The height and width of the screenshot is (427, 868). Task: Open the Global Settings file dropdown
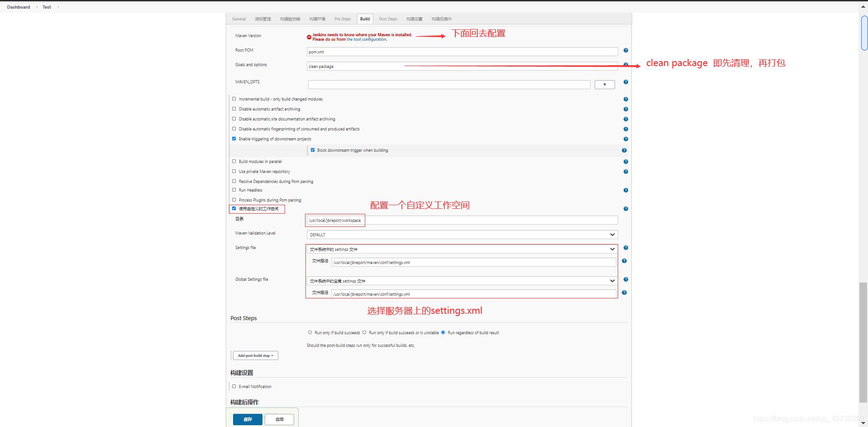coord(462,281)
